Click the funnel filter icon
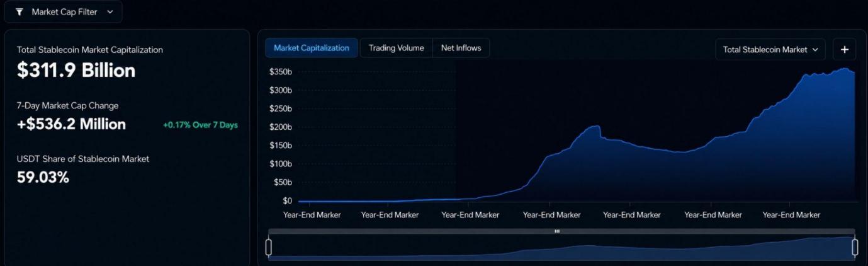 point(20,12)
